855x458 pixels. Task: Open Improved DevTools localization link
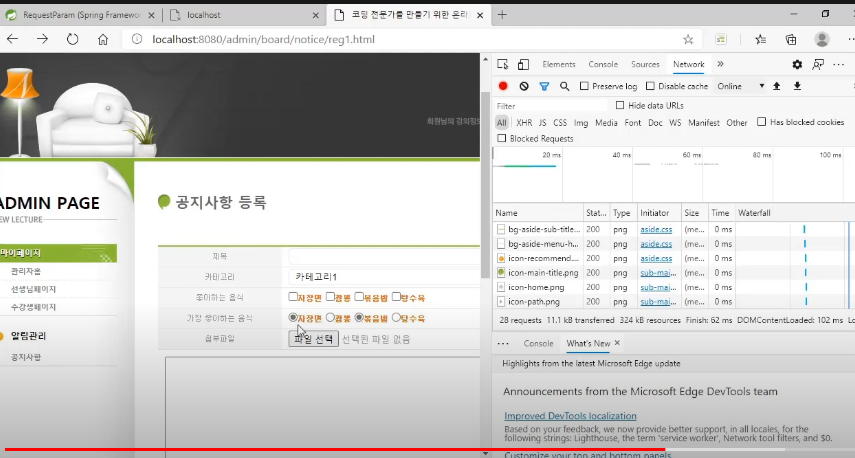(x=570, y=415)
